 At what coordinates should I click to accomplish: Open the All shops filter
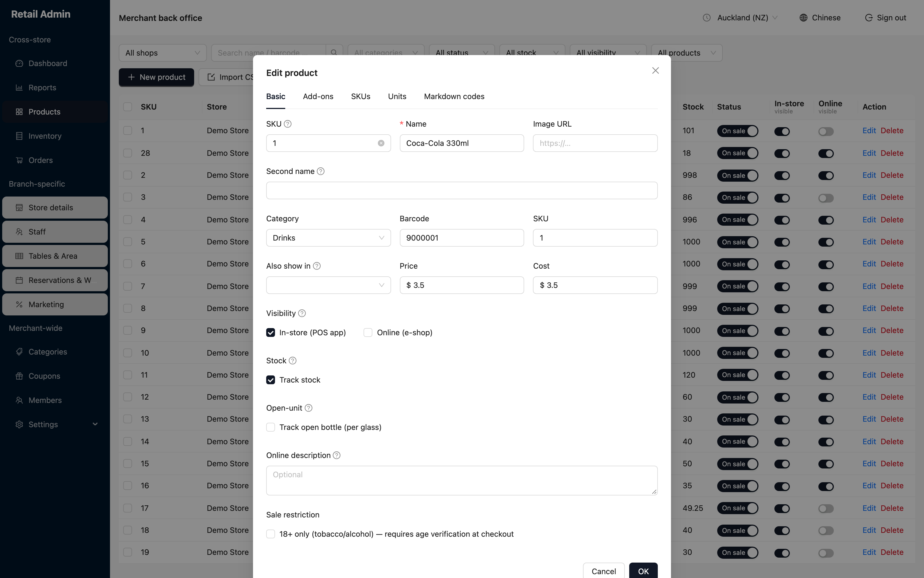(x=163, y=53)
